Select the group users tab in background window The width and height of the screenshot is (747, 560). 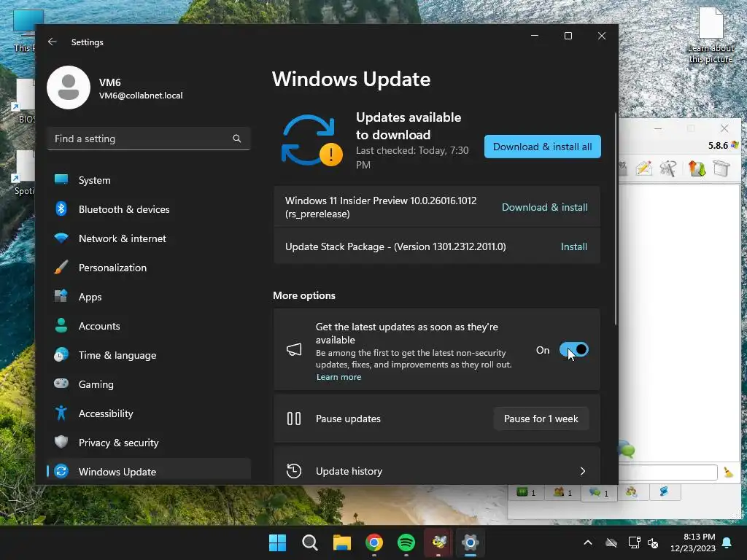click(x=631, y=492)
